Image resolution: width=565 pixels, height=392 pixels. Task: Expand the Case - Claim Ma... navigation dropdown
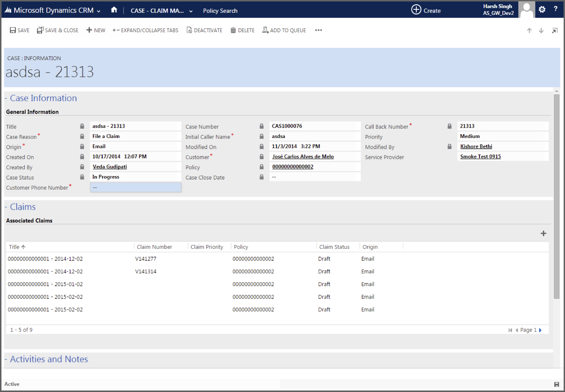point(191,11)
